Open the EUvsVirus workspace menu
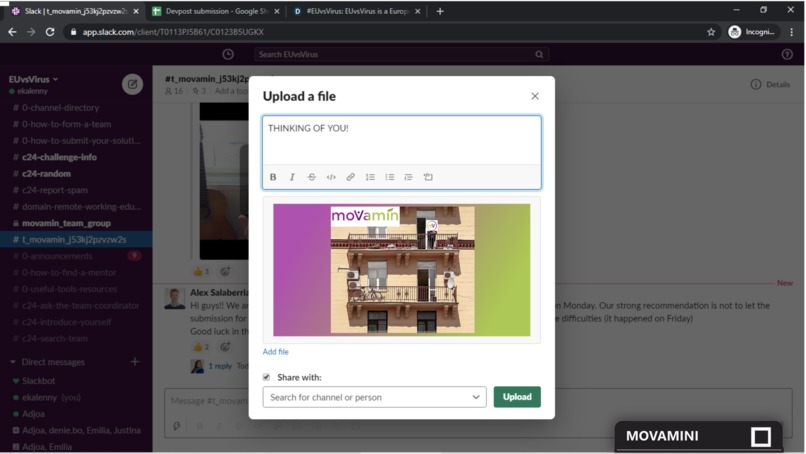 point(33,79)
